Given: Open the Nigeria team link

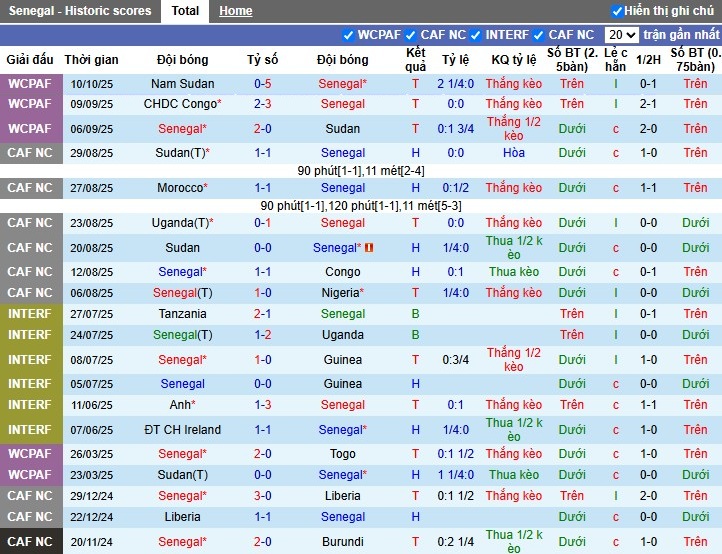Looking at the screenshot, I should click(x=340, y=293).
